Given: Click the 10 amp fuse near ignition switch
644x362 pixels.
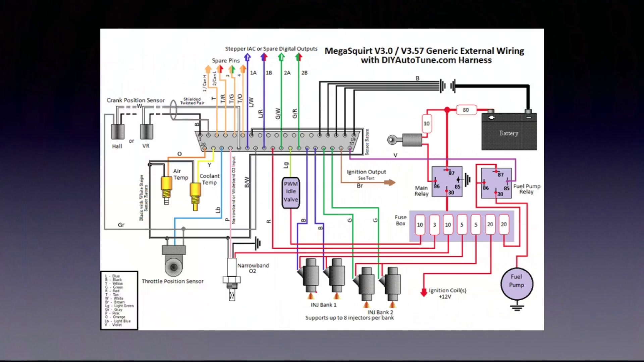Looking at the screenshot, I should coord(426,123).
